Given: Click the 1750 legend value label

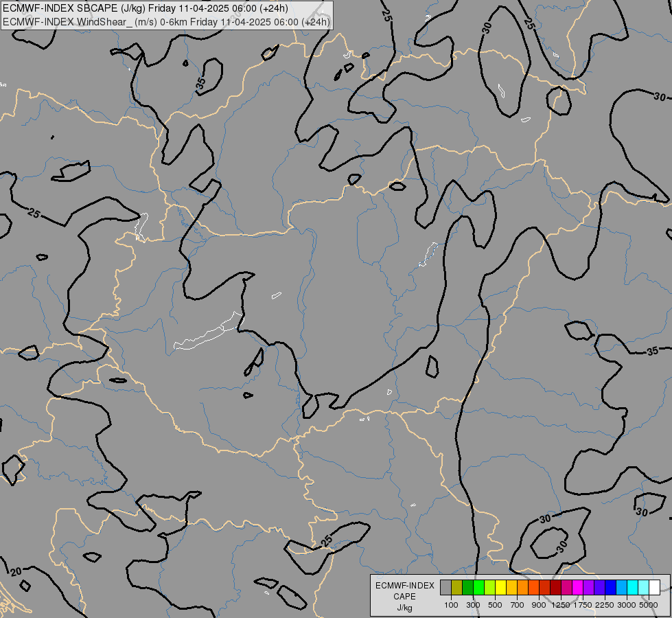Looking at the screenshot, I should tap(583, 605).
